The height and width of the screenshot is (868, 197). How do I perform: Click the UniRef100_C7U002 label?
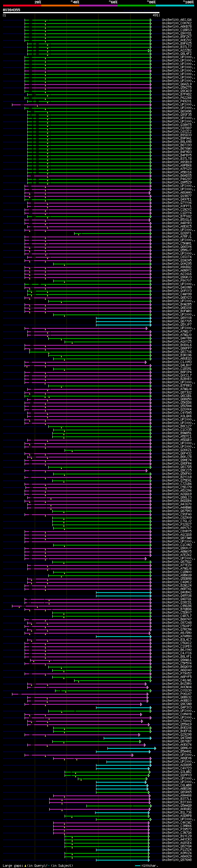(177, 721)
